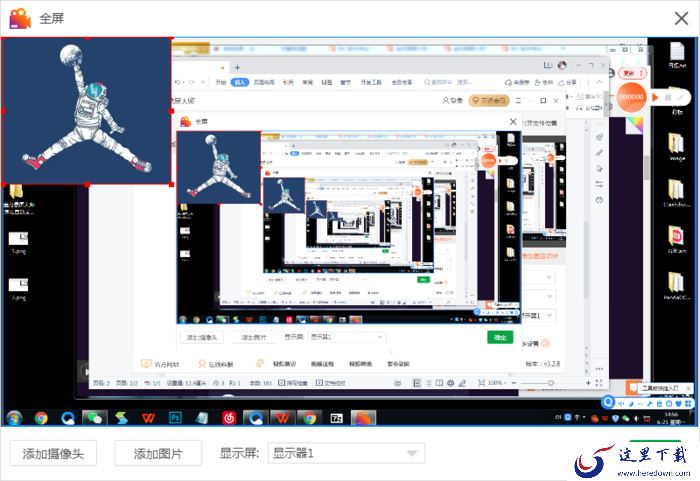Image resolution: width=700 pixels, height=481 pixels.
Task: Click the red 更新 button in preview
Action: pos(632,72)
